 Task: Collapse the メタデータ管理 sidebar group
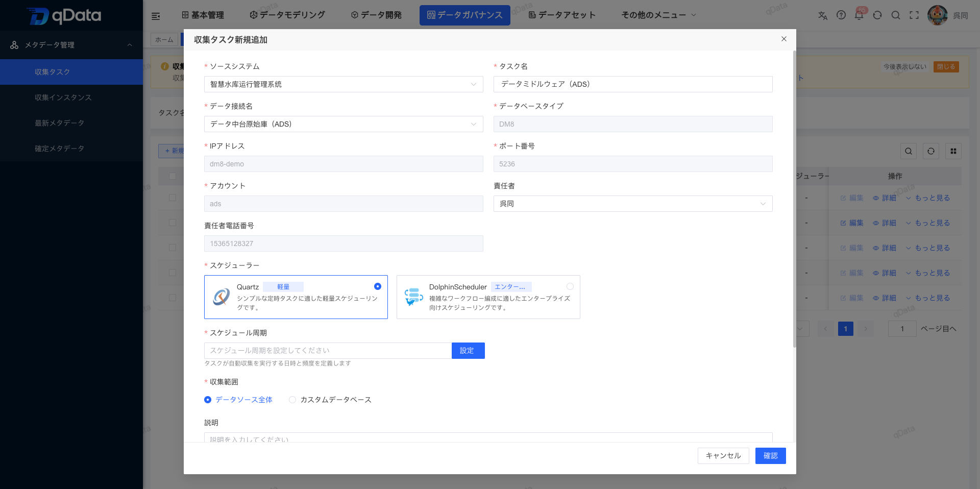pos(130,45)
